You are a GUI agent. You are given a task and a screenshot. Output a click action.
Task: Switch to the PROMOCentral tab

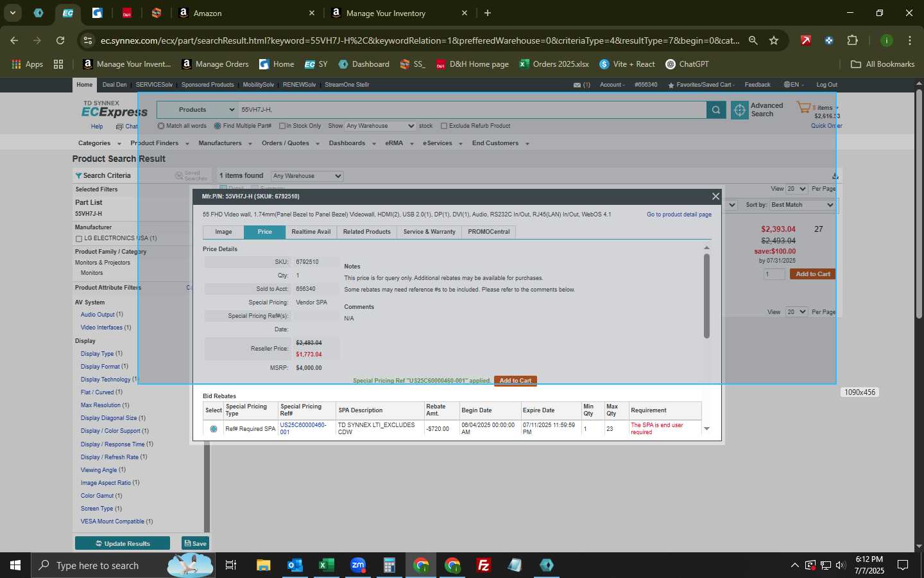[x=489, y=232]
